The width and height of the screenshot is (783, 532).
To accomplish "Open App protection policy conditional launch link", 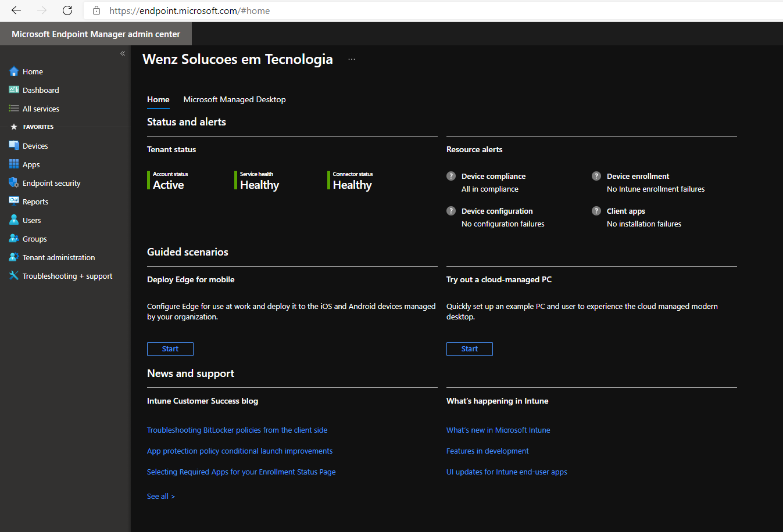I will pyautogui.click(x=240, y=451).
